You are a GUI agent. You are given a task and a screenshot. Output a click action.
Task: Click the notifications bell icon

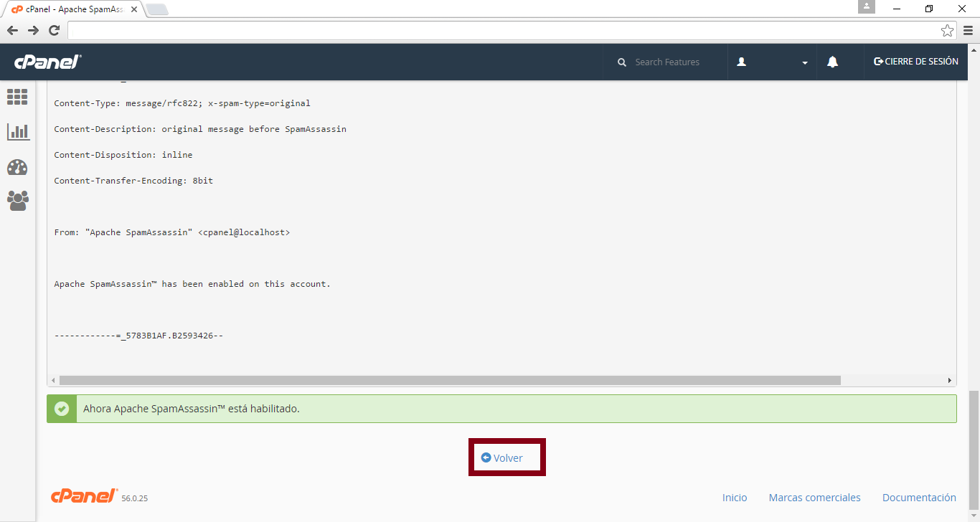(x=832, y=62)
